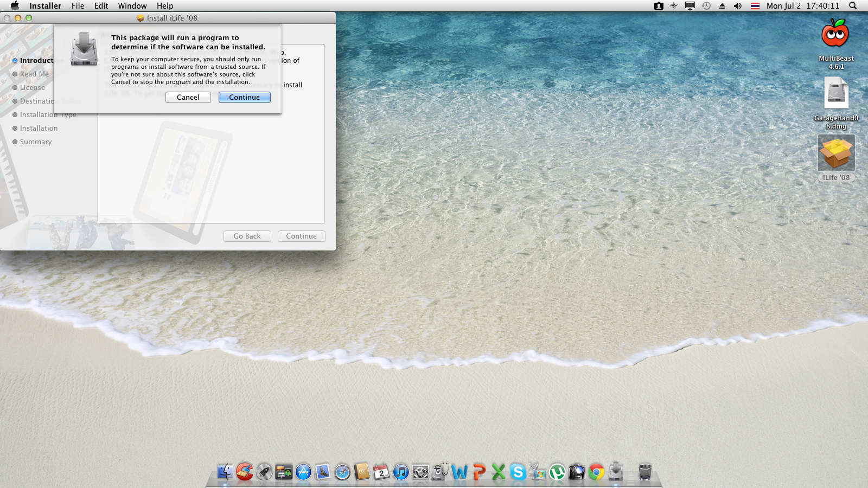Open Google Chrome from the dock
This screenshot has width=868, height=488.
(596, 472)
